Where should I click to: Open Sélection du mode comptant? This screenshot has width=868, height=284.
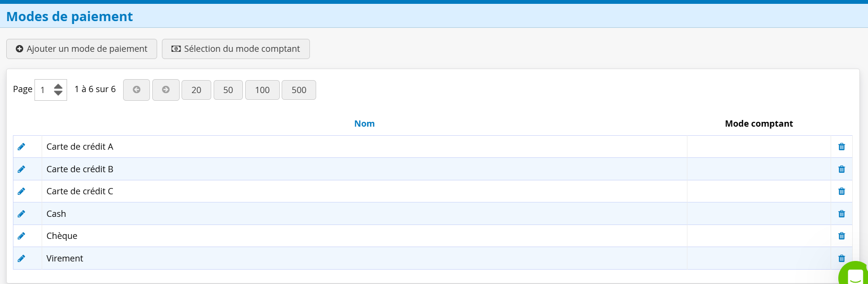pos(236,49)
